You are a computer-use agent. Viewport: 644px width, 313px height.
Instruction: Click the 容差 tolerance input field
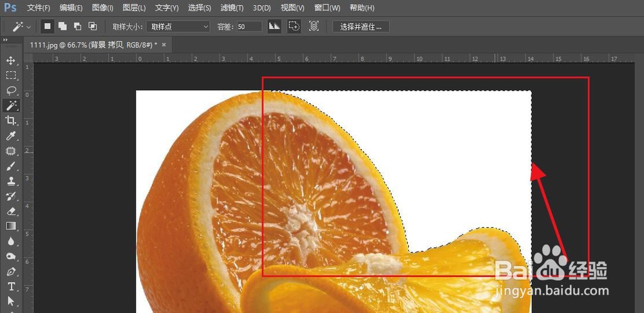tap(249, 26)
